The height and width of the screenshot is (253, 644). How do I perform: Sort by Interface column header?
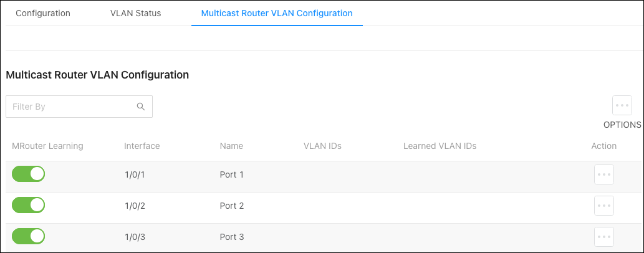point(142,146)
